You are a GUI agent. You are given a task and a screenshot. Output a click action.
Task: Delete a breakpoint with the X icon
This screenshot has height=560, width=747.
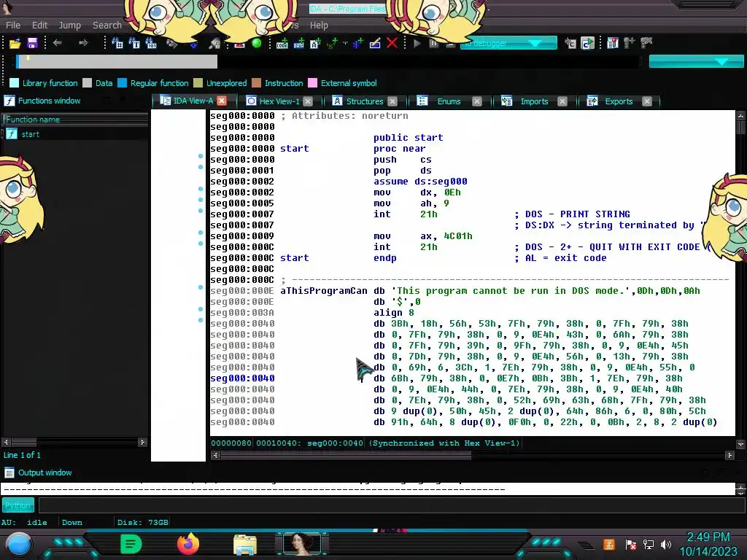click(646, 43)
